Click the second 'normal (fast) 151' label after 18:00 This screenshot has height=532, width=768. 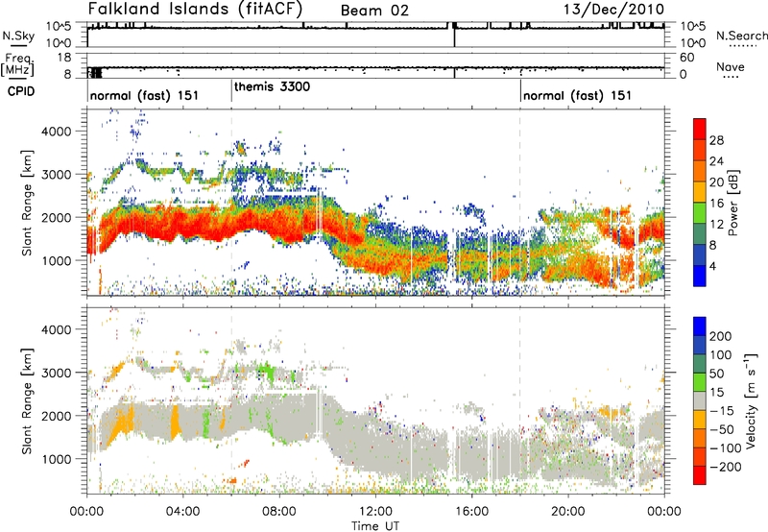pyautogui.click(x=578, y=95)
